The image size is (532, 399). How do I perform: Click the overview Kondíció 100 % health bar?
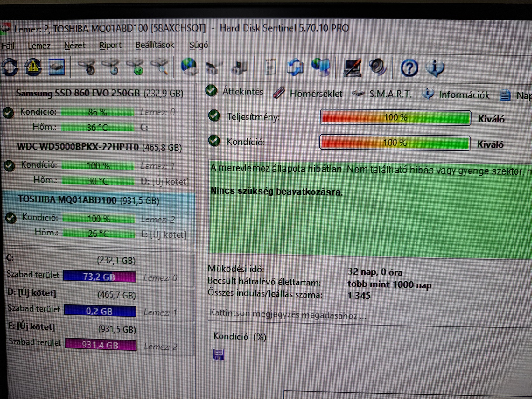click(x=395, y=143)
